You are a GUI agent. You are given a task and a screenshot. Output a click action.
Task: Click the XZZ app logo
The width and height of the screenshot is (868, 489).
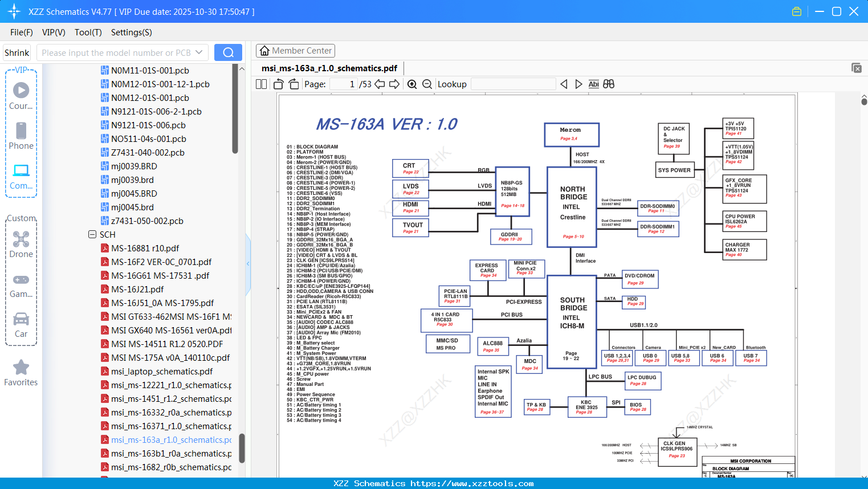pyautogui.click(x=14, y=11)
